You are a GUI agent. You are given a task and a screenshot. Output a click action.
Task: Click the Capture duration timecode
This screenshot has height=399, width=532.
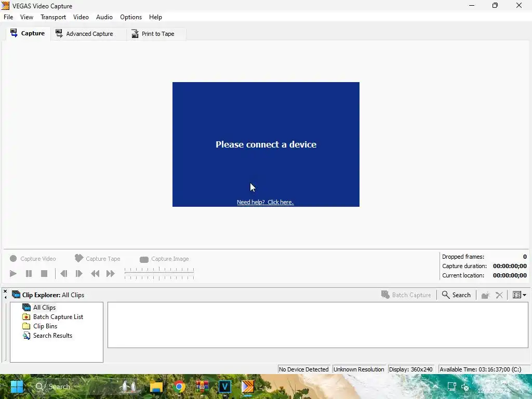[510, 266]
